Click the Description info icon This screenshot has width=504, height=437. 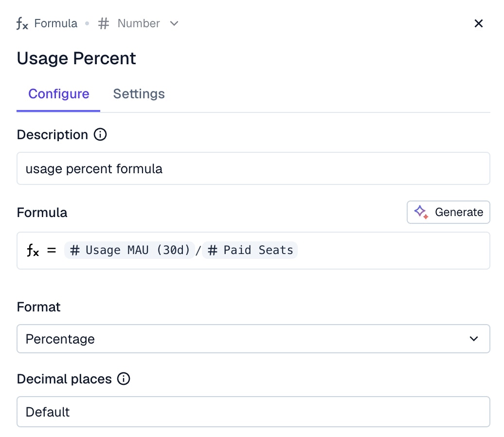click(x=100, y=135)
